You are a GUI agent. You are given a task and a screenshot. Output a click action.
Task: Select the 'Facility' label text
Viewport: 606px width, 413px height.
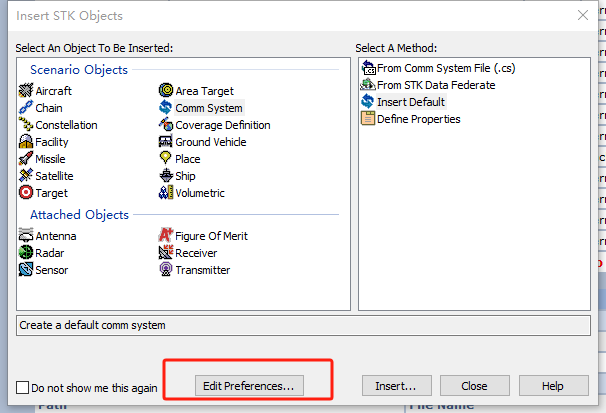pos(52,142)
